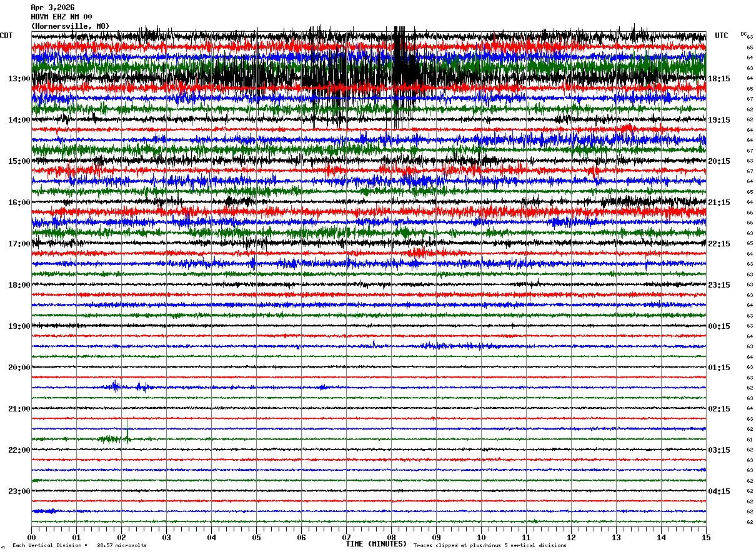The width and height of the screenshot is (756, 554).
Task: Click the "15:00" CDT time label
Action: 19,161
